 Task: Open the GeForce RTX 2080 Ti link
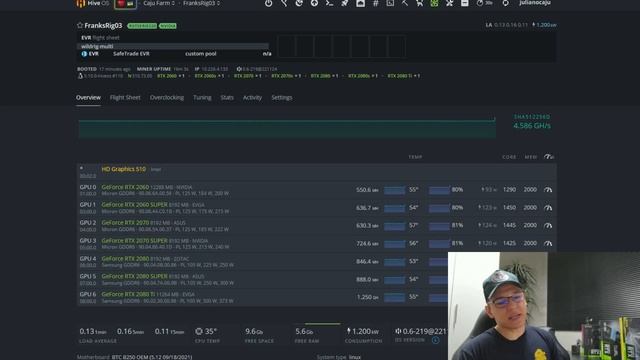click(129, 294)
